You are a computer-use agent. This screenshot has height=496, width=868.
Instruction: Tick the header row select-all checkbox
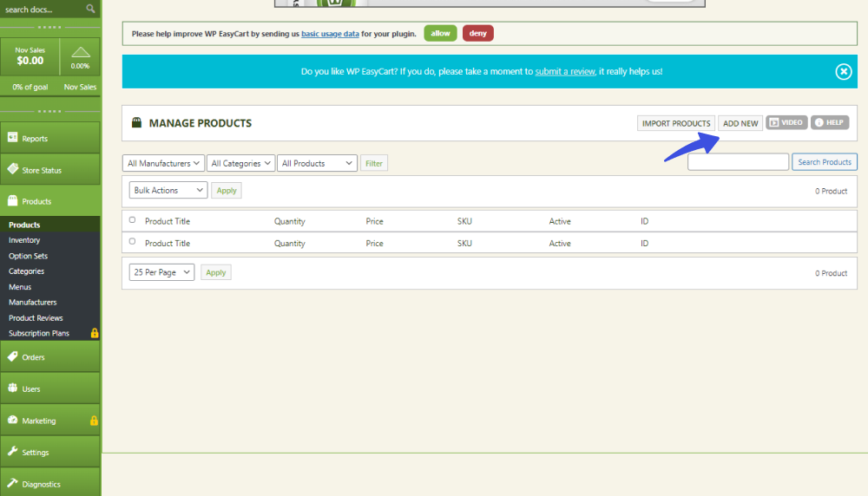point(132,219)
